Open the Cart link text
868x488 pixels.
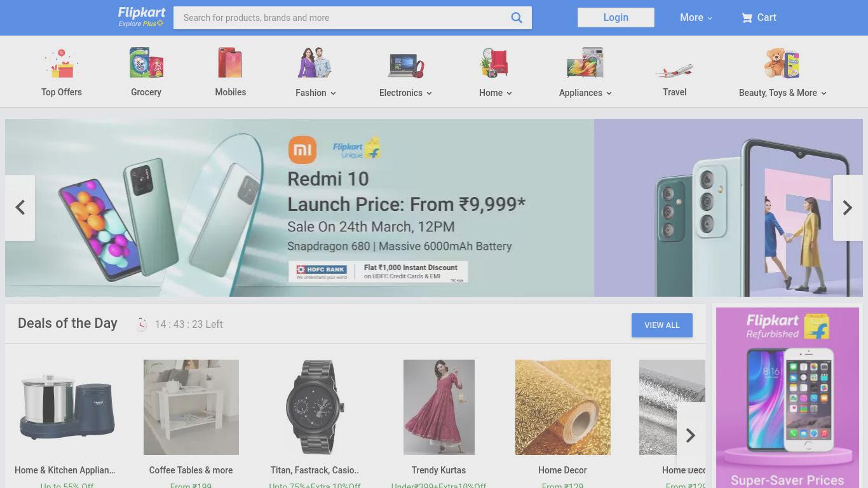[x=766, y=18]
